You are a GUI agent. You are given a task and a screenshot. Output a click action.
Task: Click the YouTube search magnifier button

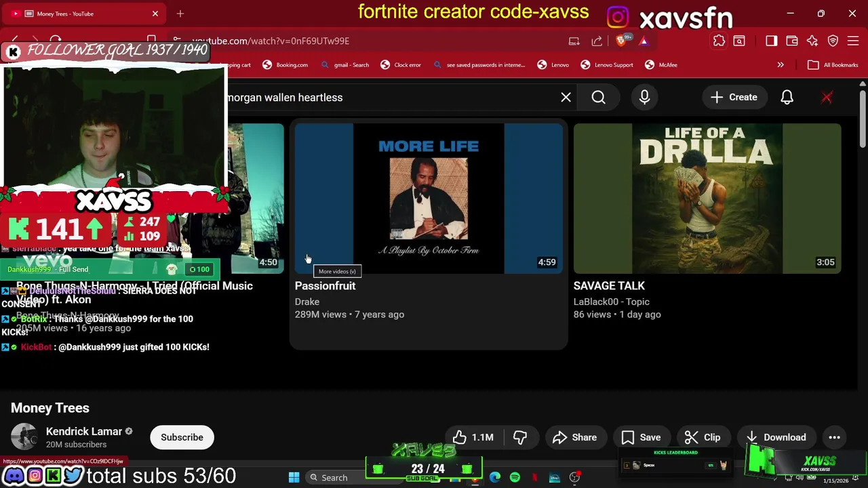598,98
